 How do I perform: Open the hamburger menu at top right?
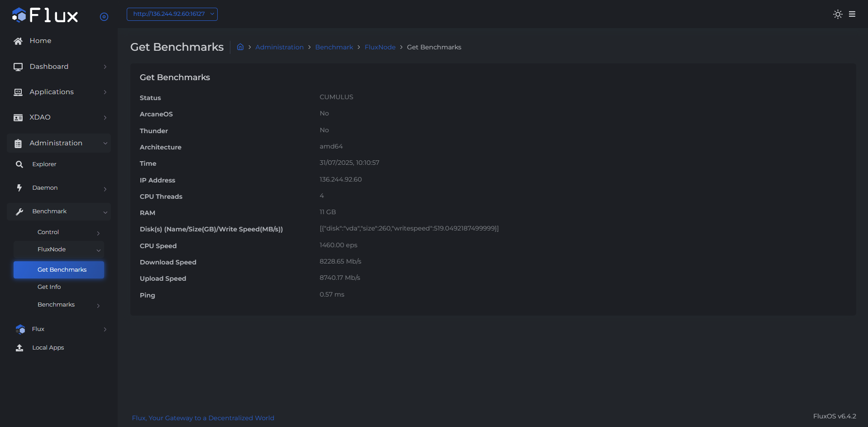(x=852, y=14)
